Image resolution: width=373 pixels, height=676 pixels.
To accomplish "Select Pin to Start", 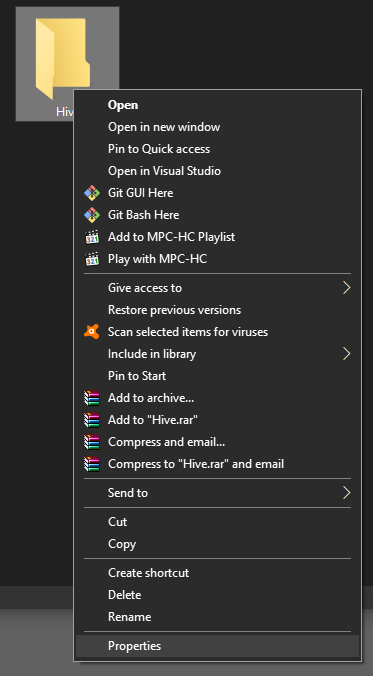I will click(217, 376).
